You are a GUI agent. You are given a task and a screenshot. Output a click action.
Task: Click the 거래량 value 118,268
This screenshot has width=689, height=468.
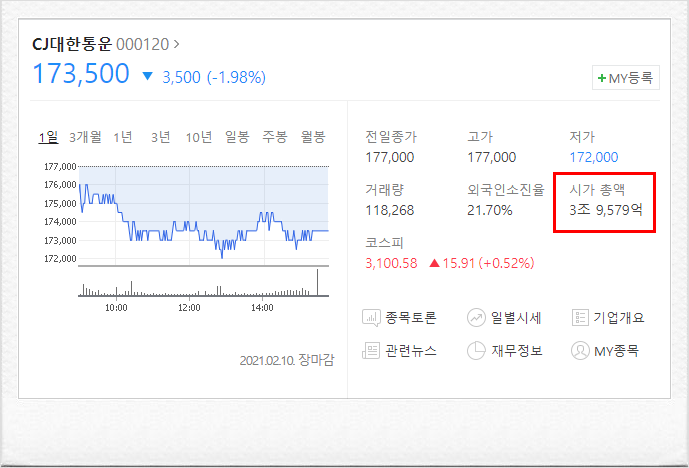click(390, 210)
